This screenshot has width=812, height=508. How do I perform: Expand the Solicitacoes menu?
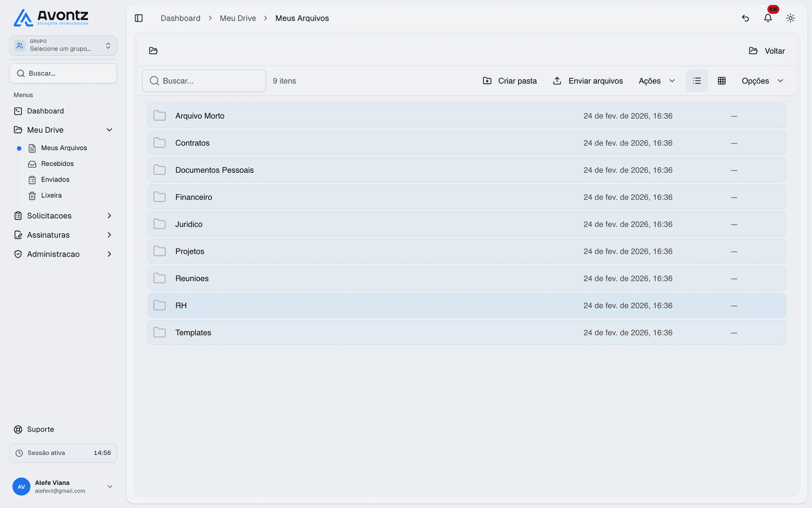pos(63,216)
